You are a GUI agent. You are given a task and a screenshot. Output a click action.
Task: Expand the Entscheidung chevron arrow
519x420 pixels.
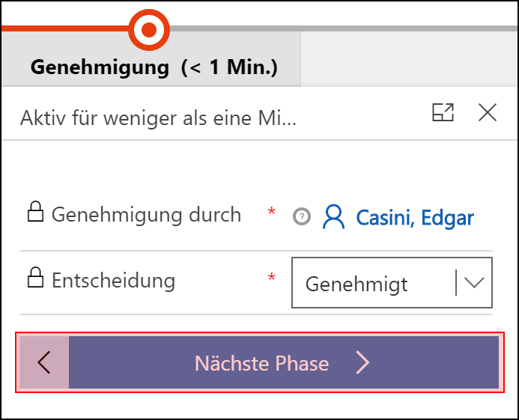474,283
